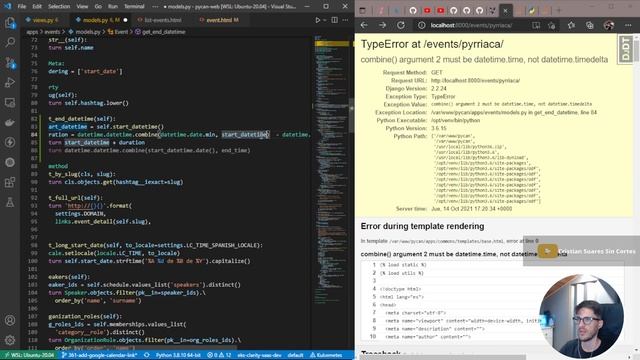Select the get_end_datetime breadcrumb

pyautogui.click(x=160, y=32)
